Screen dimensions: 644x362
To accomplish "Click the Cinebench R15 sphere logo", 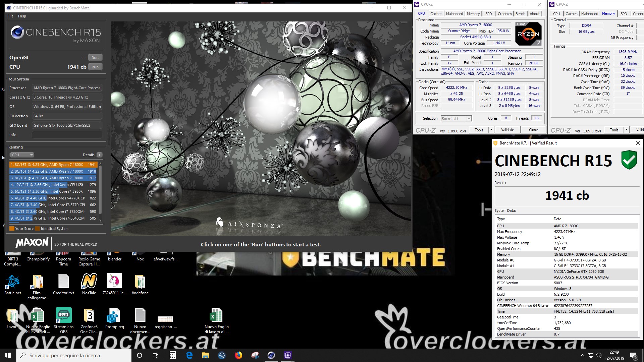I will (x=17, y=33).
